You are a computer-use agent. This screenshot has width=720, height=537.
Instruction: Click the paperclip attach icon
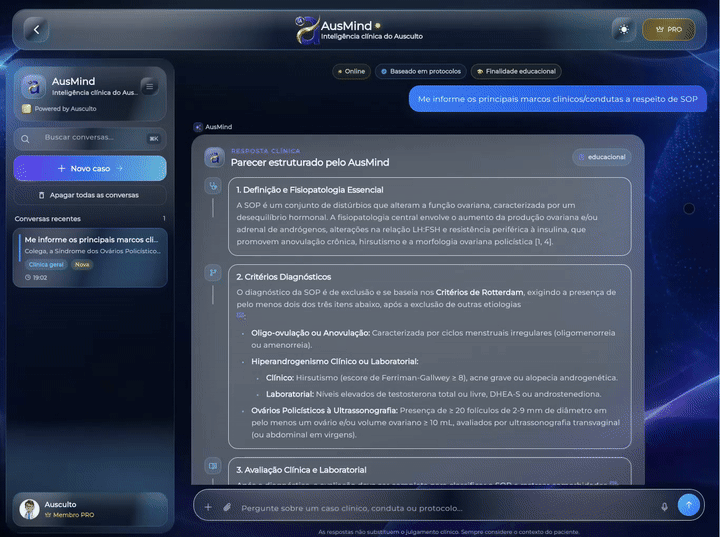(x=227, y=507)
